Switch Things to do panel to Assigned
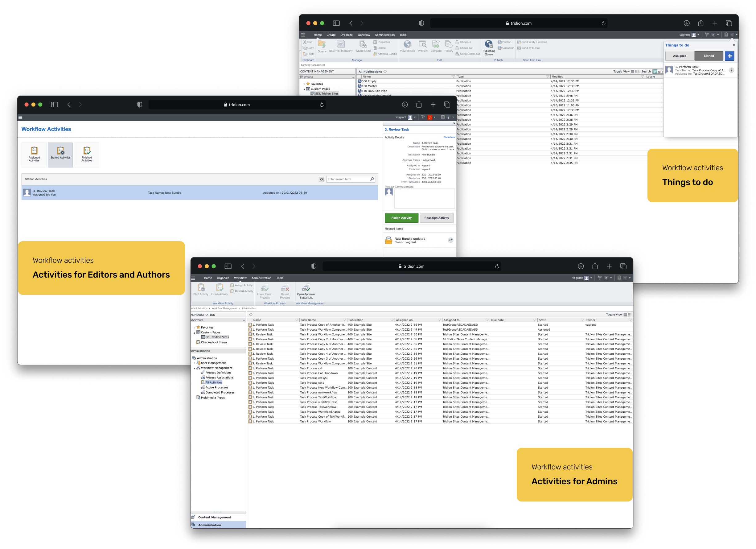This screenshot has height=549, width=756. pyautogui.click(x=680, y=56)
